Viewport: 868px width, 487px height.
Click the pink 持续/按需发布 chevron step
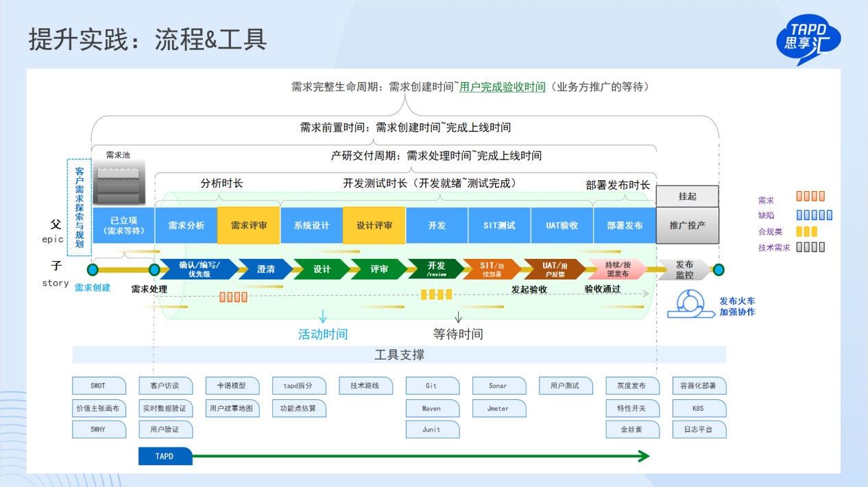[x=617, y=269]
